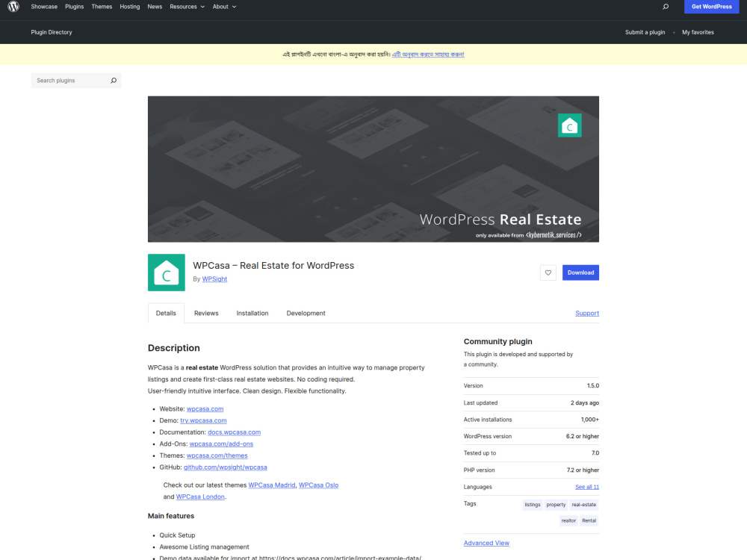Click the property tag
The image size is (747, 560).
pyautogui.click(x=556, y=505)
